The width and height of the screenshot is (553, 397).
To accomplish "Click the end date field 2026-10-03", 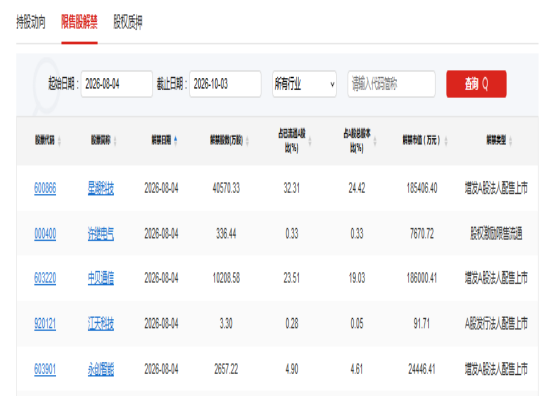I will tap(225, 84).
